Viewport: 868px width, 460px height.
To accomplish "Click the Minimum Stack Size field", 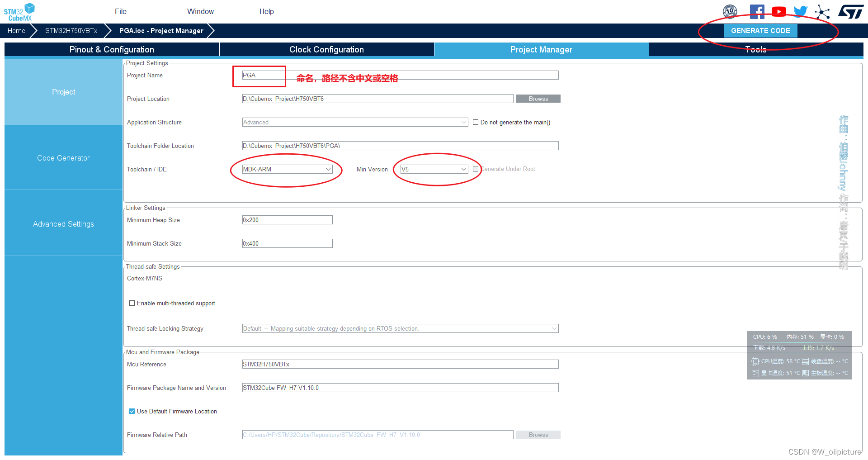I will (x=288, y=243).
